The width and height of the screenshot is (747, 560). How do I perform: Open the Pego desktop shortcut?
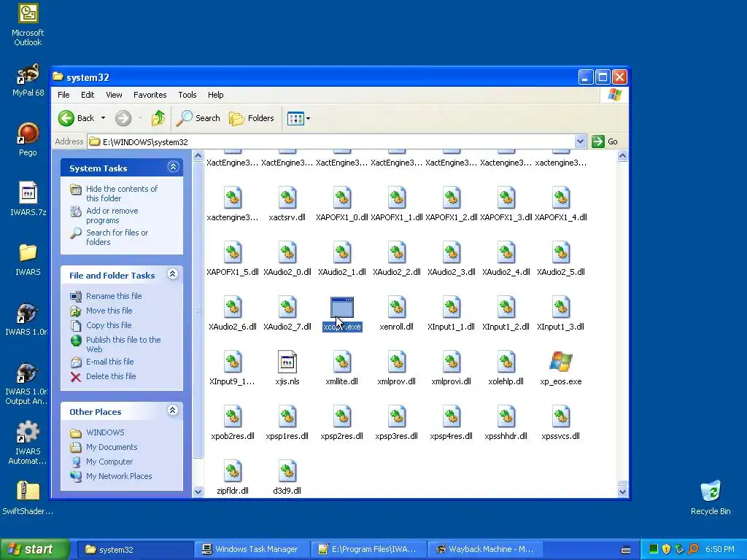[x=28, y=134]
